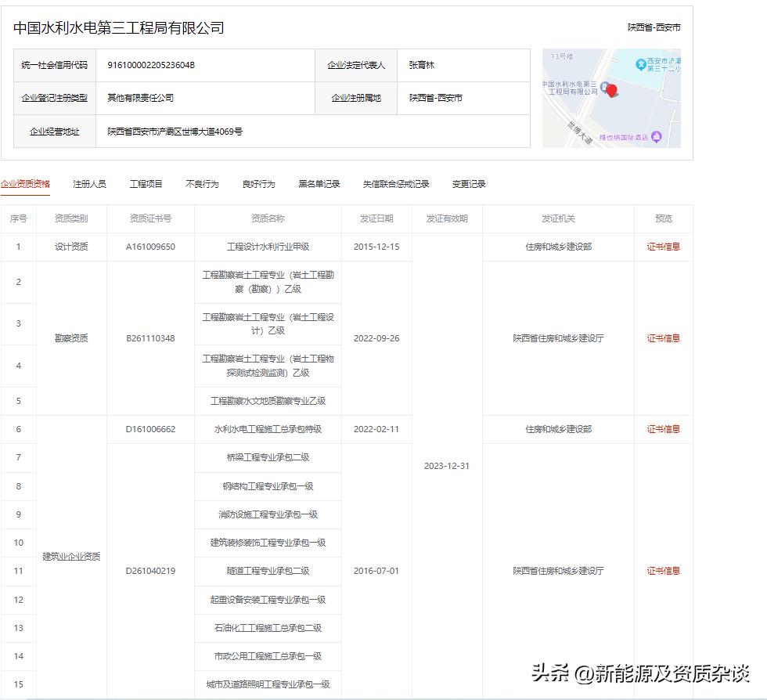Open 证书信息 for certificate D261040219
The width and height of the screenshot is (767, 700).
pos(662,571)
